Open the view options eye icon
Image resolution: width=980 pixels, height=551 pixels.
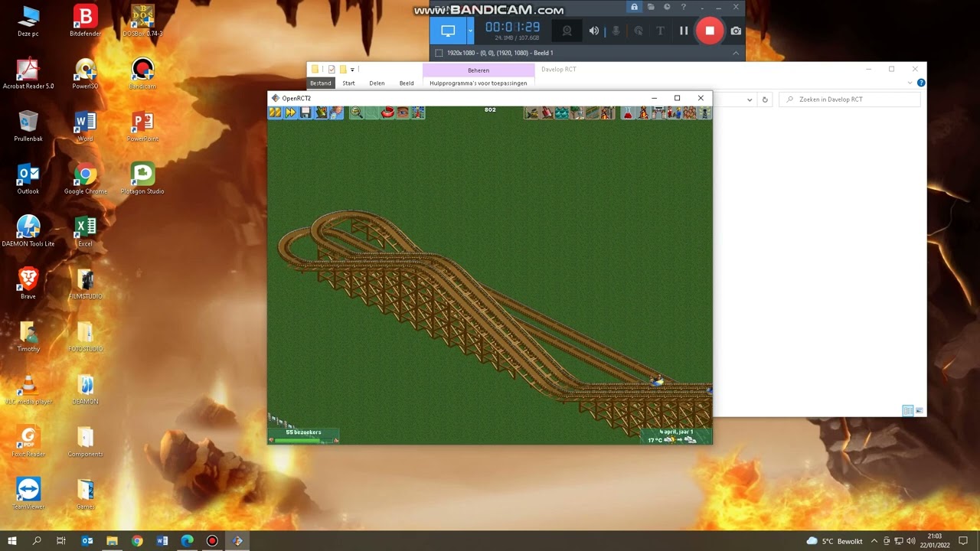coord(402,112)
